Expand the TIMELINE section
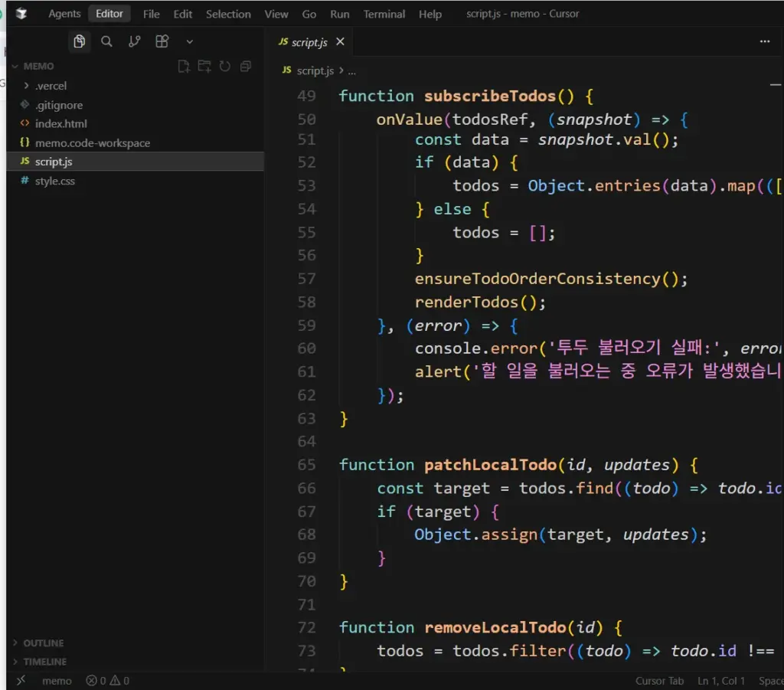 tap(44, 662)
